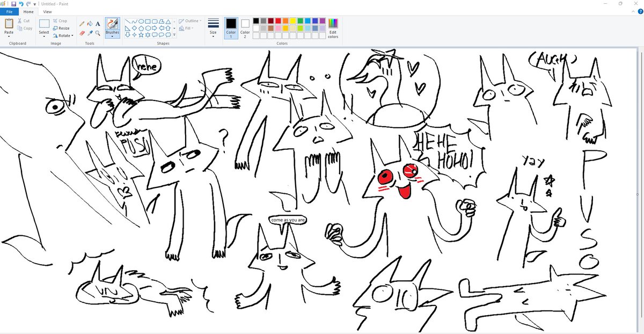644x334 pixels.
Task: Click the Undo arrow in title bar
Action: (x=21, y=4)
